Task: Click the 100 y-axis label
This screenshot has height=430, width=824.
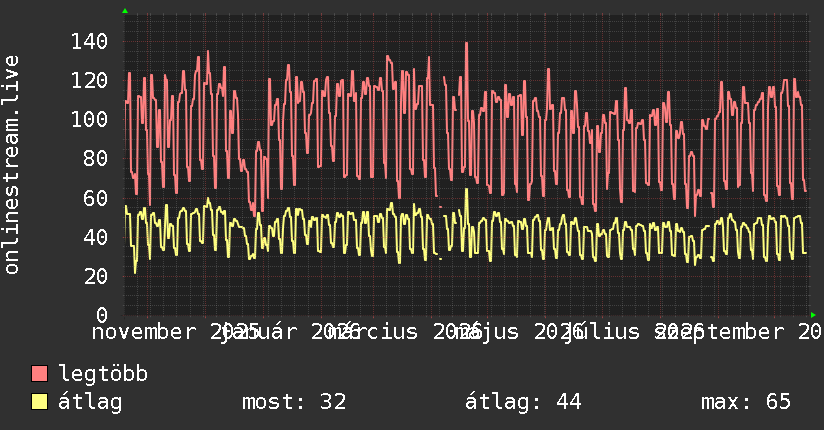Action: pyautogui.click(x=89, y=119)
